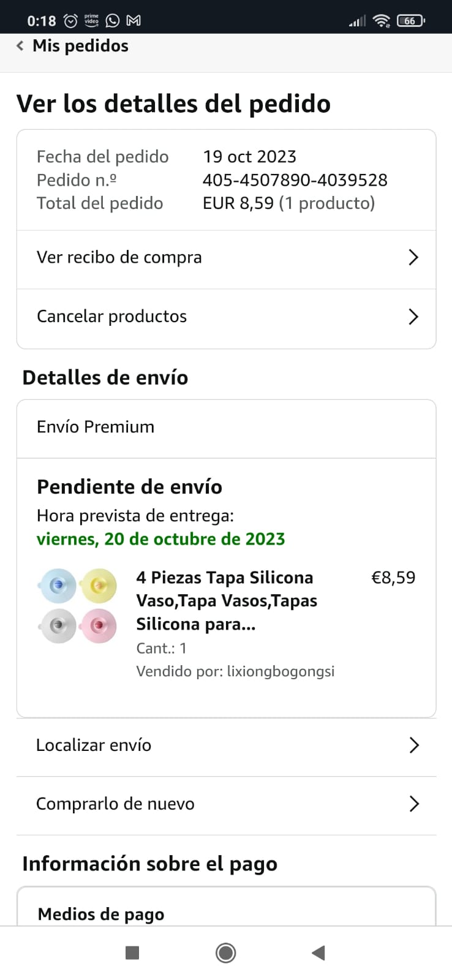Tap the Prime Video status icon

[x=91, y=20]
